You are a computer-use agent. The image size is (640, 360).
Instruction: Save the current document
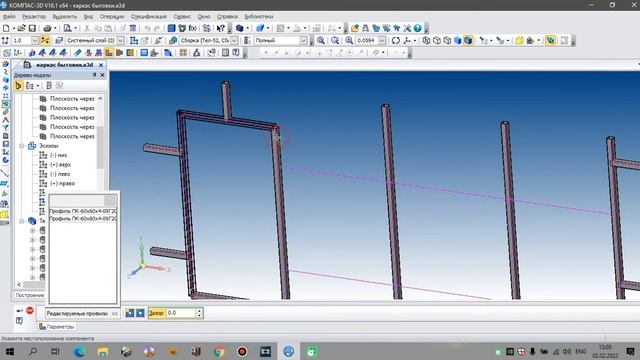point(32,28)
